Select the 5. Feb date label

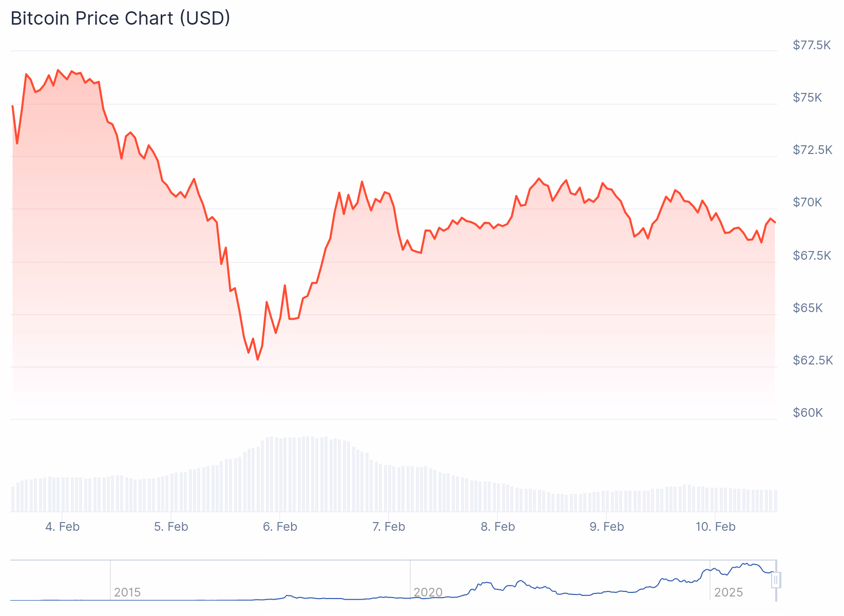pyautogui.click(x=171, y=527)
